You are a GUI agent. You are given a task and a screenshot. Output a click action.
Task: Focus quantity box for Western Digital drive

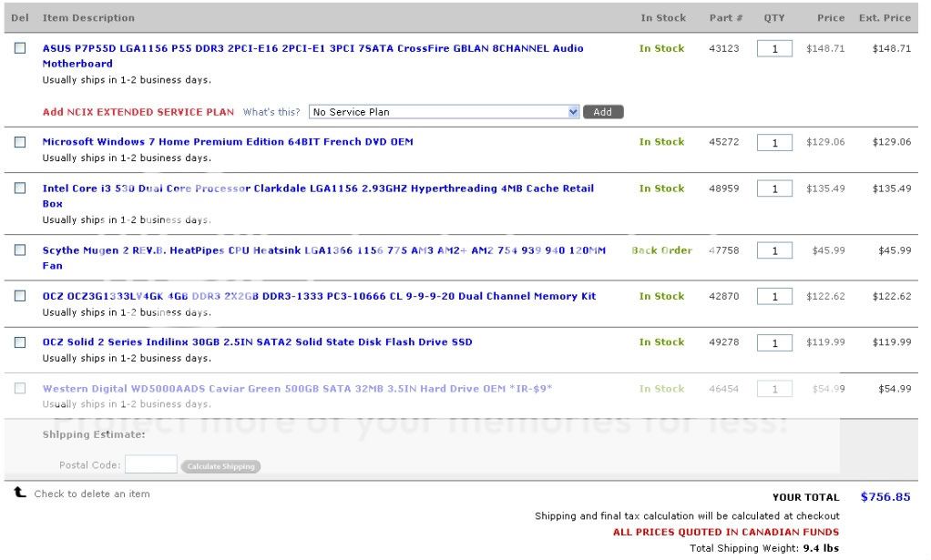click(x=774, y=389)
